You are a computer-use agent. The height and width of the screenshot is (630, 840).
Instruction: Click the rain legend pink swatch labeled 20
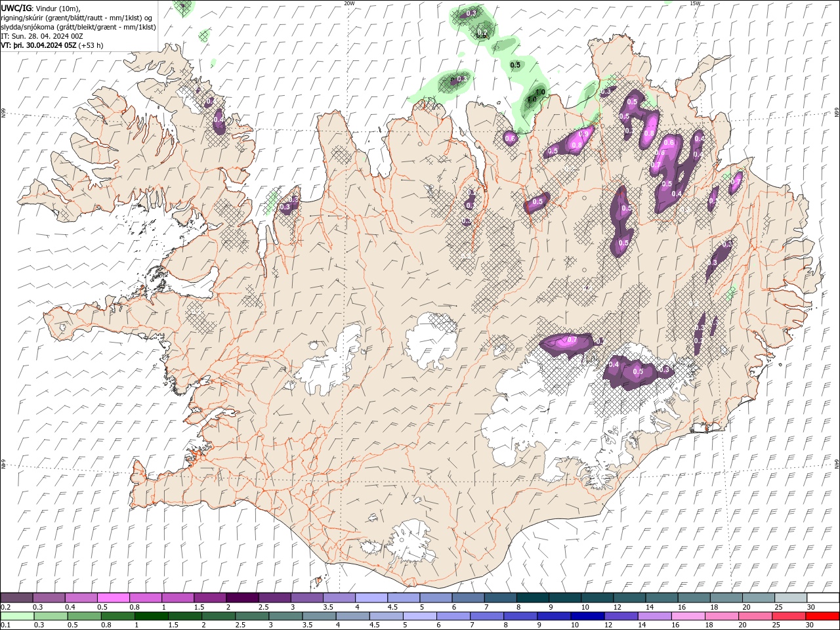click(755, 616)
